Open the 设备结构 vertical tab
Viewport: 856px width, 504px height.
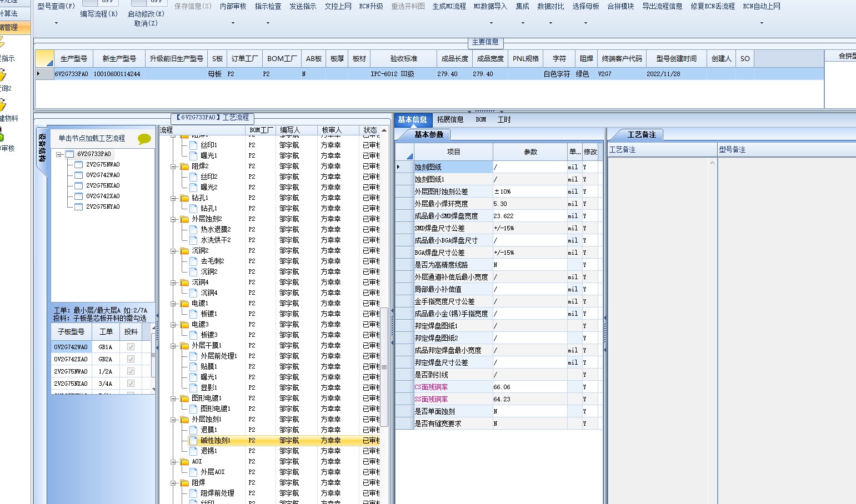tap(42, 148)
